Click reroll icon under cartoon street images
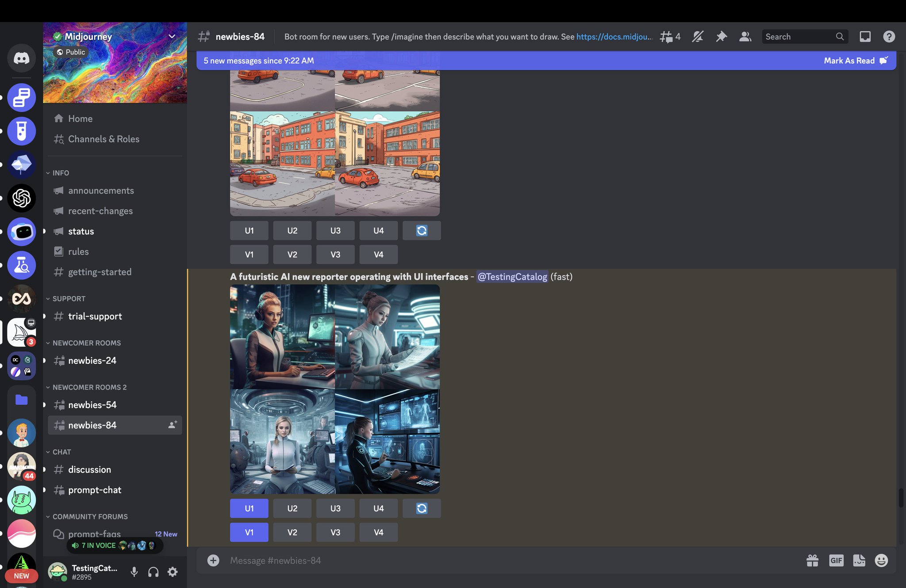This screenshot has height=588, width=906. (422, 230)
